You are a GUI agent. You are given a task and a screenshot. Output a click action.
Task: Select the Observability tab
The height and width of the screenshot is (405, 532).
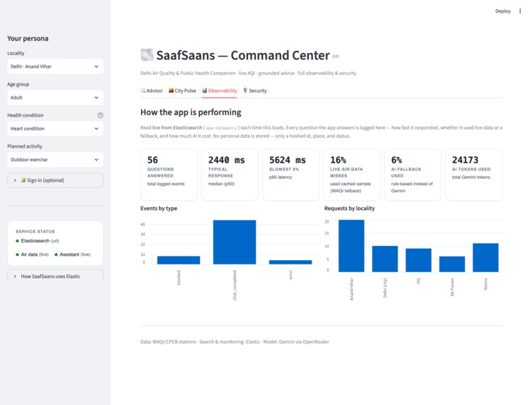[x=220, y=90]
